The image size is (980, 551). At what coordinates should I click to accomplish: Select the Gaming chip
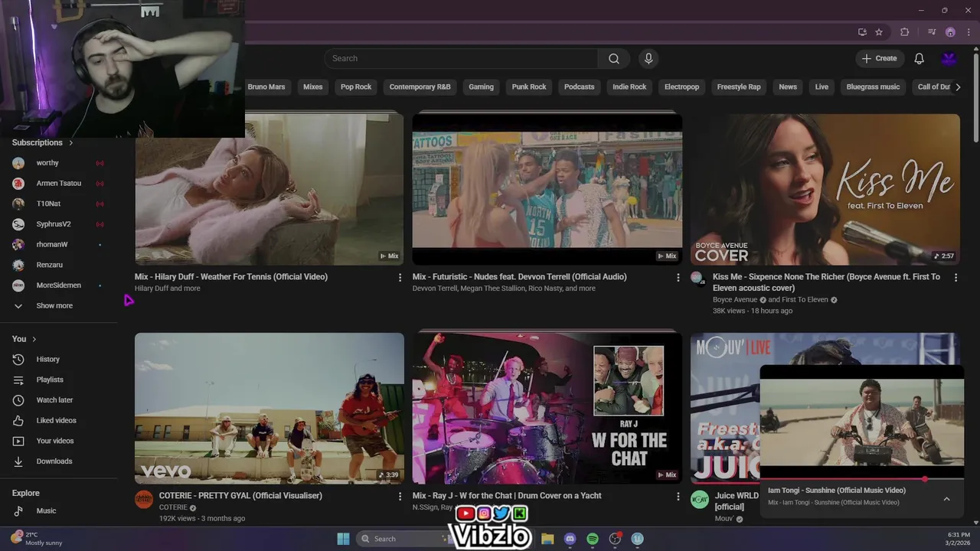coord(481,87)
